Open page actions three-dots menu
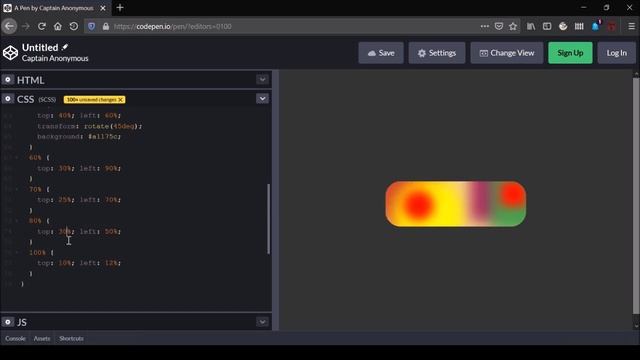The height and width of the screenshot is (360, 640). pos(484,27)
